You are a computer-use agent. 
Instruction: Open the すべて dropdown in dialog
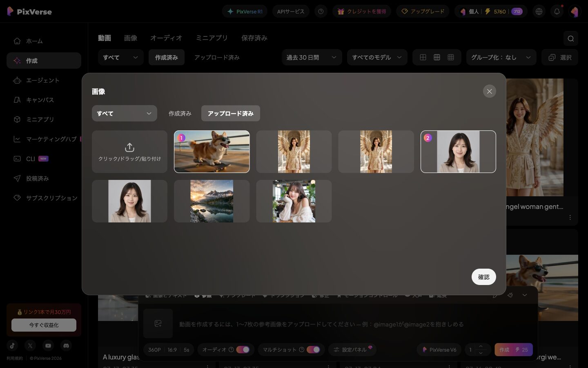(125, 113)
